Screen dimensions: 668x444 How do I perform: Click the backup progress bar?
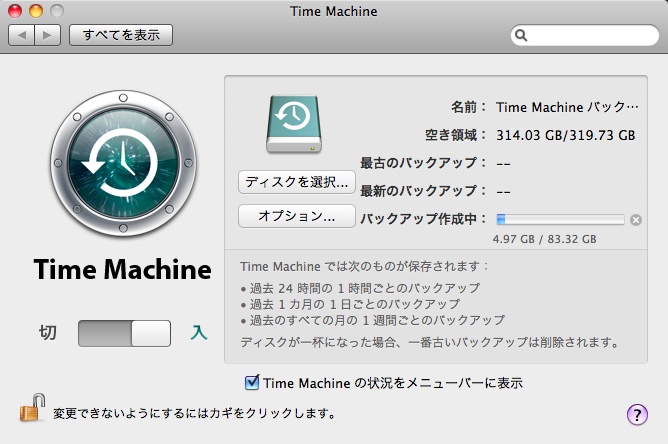tap(560, 220)
